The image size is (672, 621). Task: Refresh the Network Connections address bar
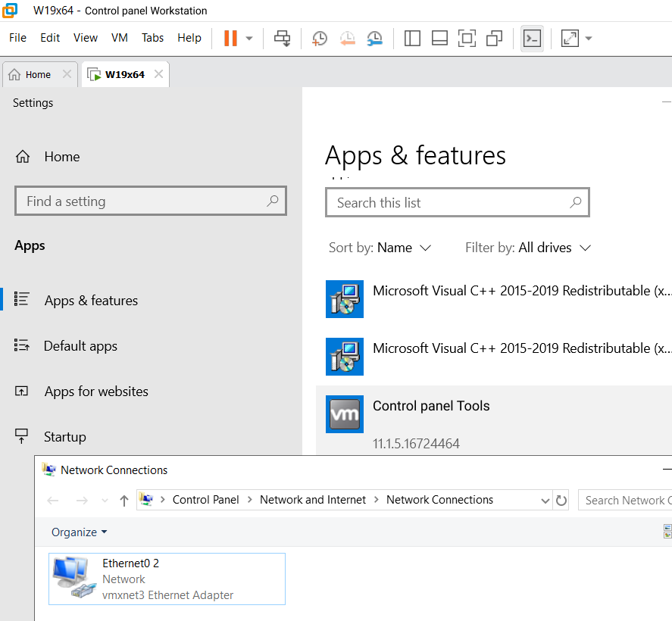click(x=561, y=500)
